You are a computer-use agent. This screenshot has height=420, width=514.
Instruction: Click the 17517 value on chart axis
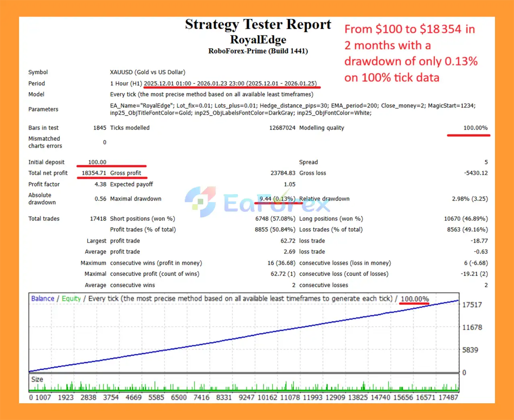[x=472, y=305]
